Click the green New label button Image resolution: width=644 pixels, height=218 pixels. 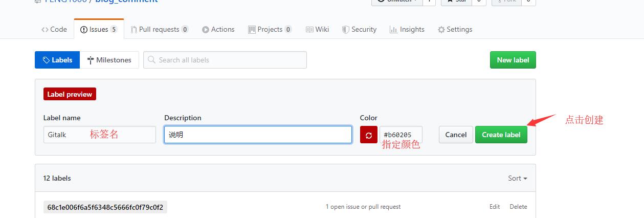pyautogui.click(x=513, y=60)
